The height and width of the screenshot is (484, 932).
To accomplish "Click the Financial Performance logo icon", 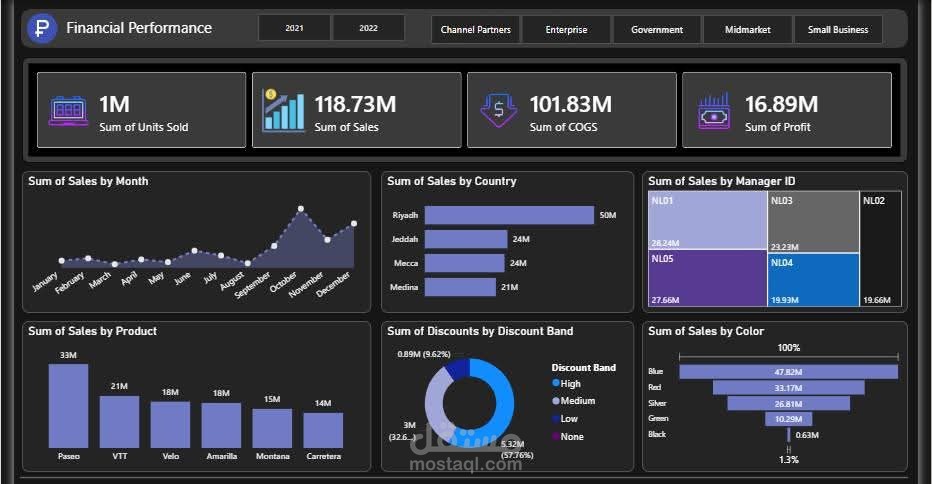I will coord(42,28).
